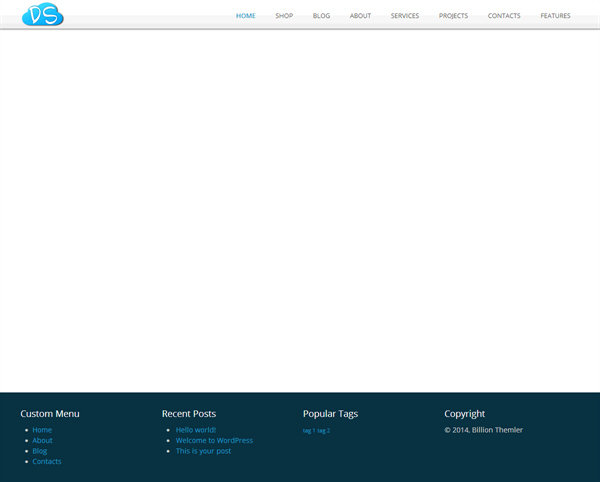Viewport: 600px width, 482px height.
Task: Click Home link under Custom Menu
Action: click(x=42, y=430)
